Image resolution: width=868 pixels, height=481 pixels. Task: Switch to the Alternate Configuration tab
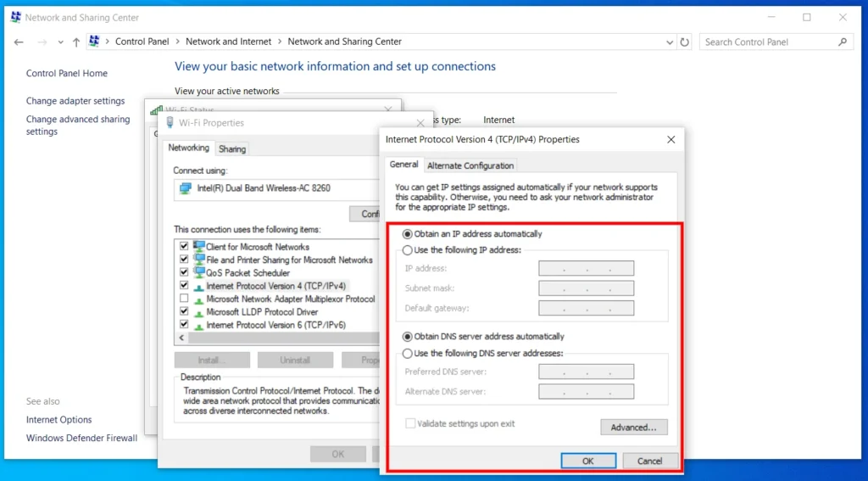click(470, 165)
